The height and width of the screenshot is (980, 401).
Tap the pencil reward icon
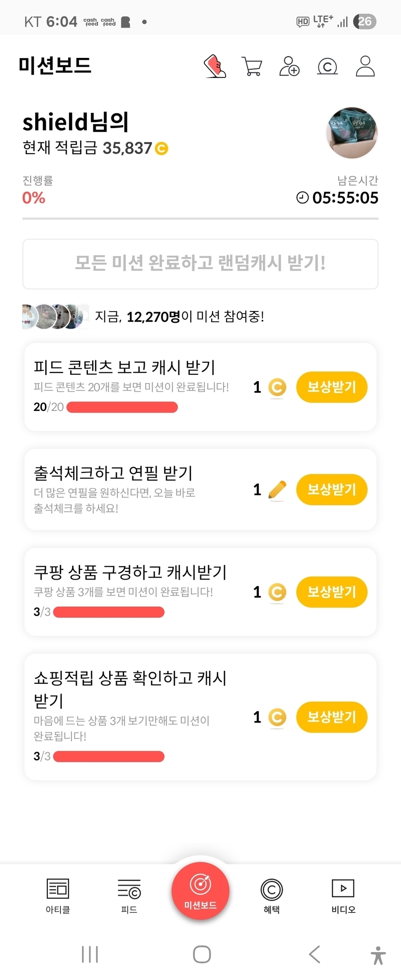coord(277,490)
